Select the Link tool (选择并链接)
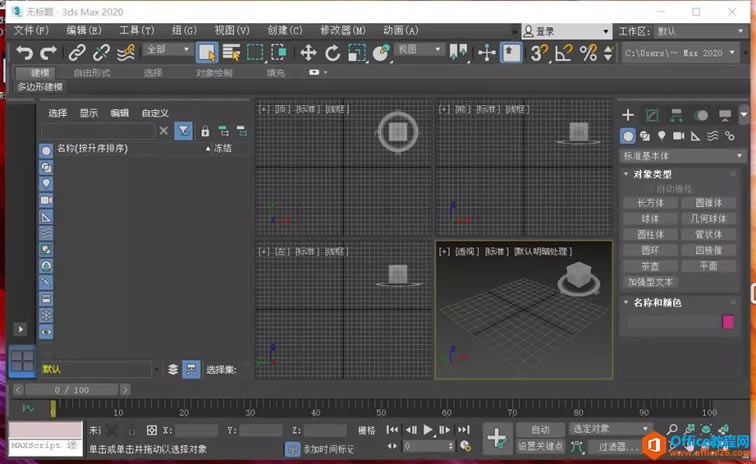This screenshot has width=756, height=464. pyautogui.click(x=77, y=52)
